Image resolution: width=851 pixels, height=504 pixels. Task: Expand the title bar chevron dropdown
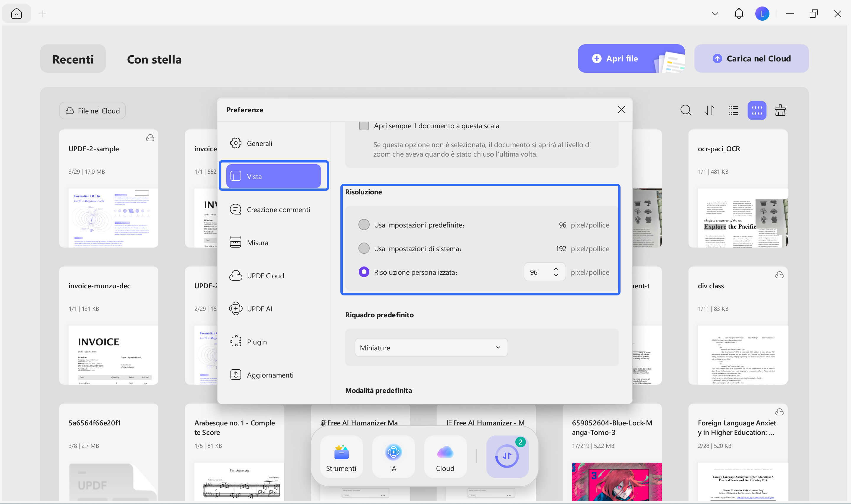point(715,14)
